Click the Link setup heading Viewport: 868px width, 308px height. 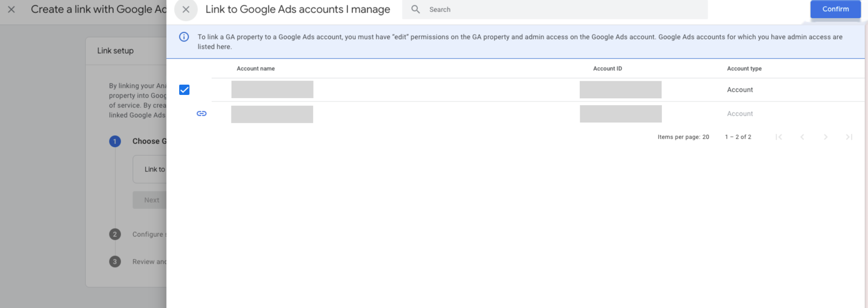click(x=116, y=51)
